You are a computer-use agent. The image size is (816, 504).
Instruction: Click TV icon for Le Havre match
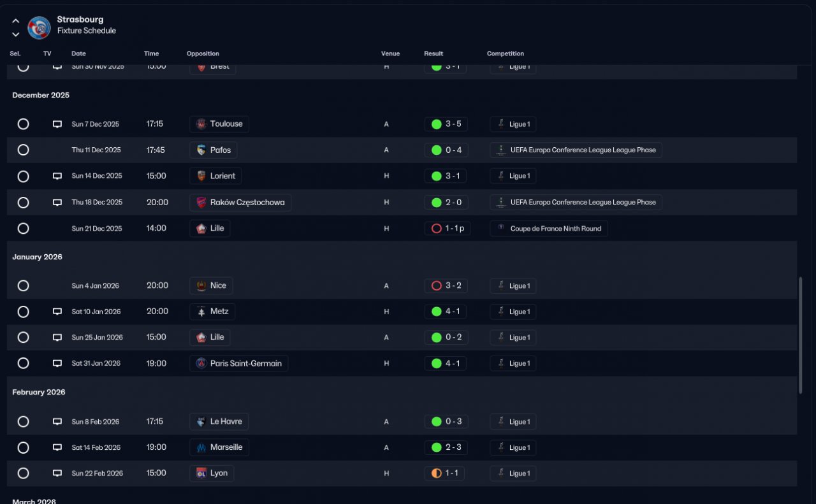57,421
